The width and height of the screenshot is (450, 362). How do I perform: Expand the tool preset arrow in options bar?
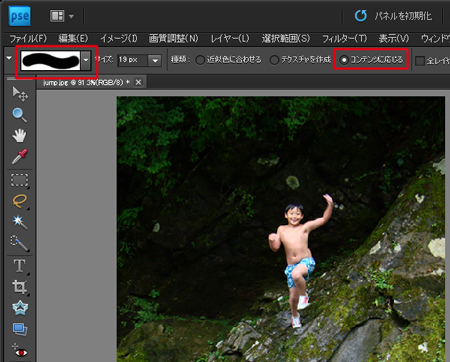click(9, 58)
